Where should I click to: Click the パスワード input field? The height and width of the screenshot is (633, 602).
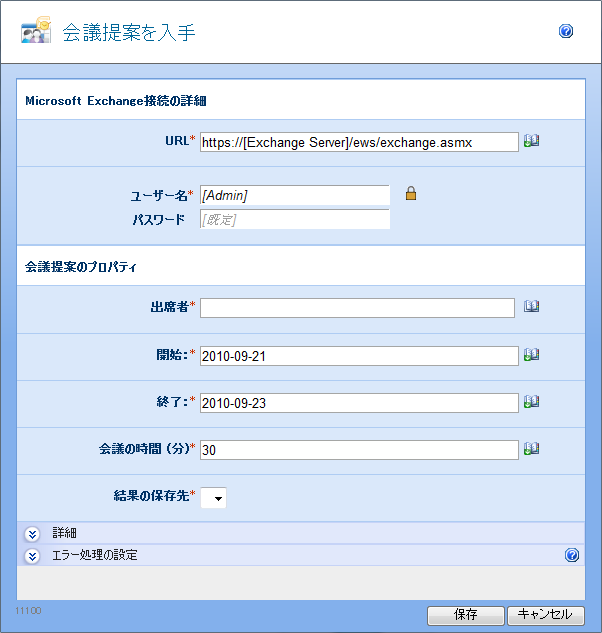pyautogui.click(x=294, y=219)
